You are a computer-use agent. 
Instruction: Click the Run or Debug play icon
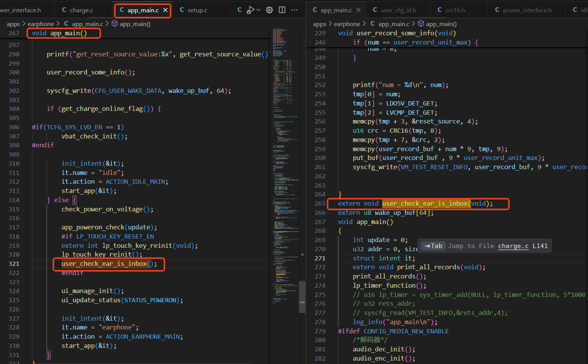click(x=250, y=10)
